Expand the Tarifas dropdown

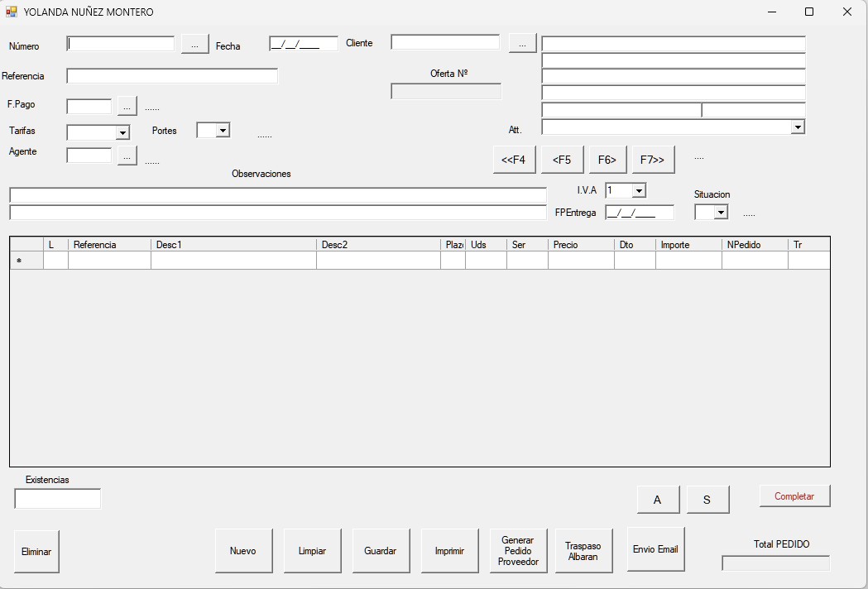click(122, 132)
